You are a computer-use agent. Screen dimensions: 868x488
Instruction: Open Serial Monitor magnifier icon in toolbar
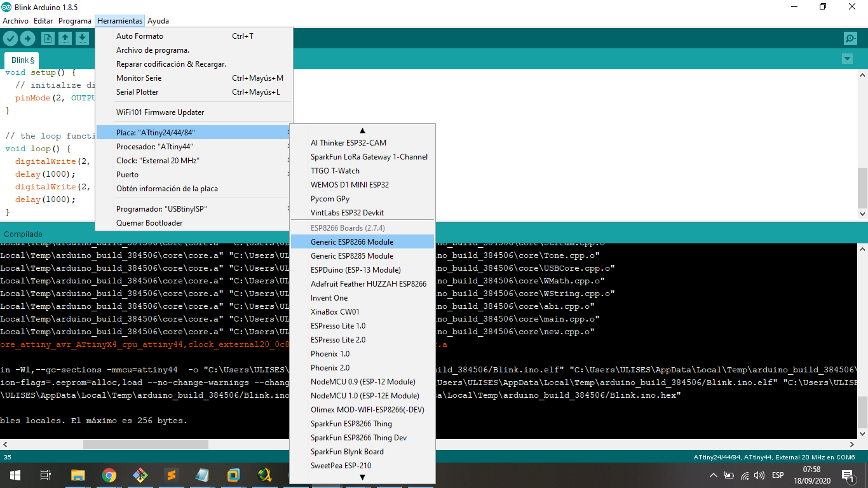click(x=850, y=39)
